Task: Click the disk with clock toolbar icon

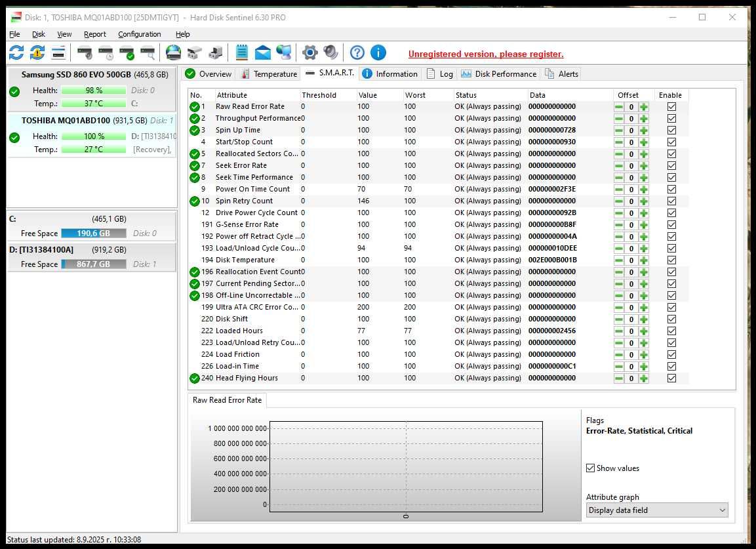Action: (106, 52)
